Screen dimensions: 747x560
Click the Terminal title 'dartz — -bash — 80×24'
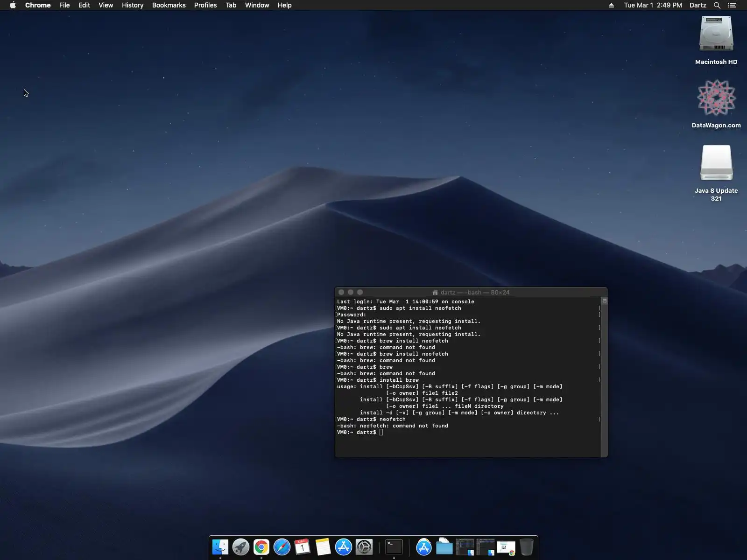(475, 293)
